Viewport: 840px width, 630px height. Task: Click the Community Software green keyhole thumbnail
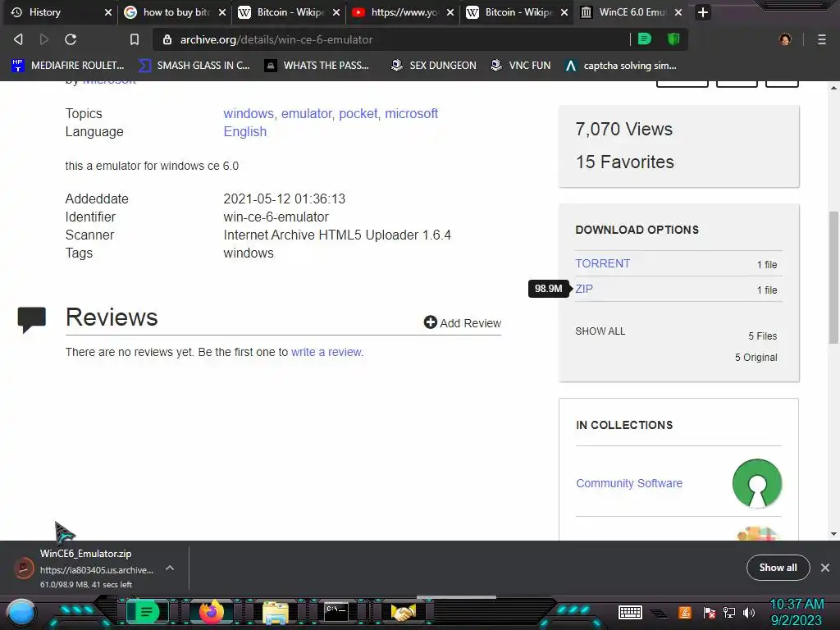coord(757,483)
